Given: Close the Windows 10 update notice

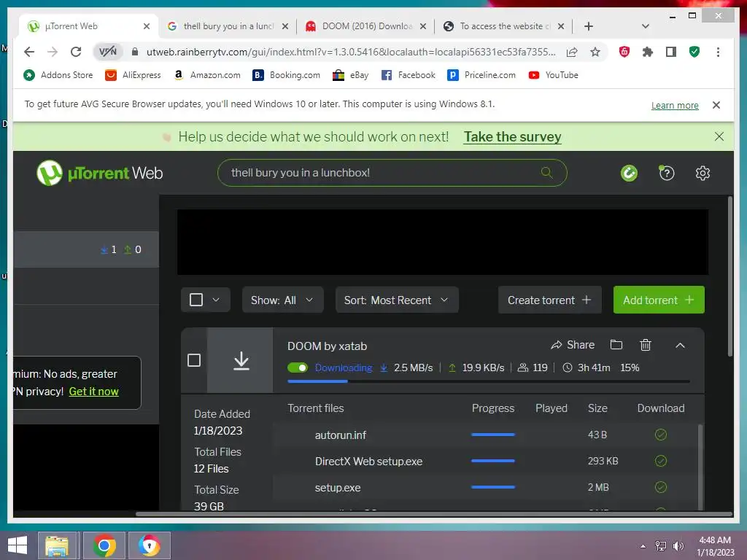Looking at the screenshot, I should (x=716, y=105).
